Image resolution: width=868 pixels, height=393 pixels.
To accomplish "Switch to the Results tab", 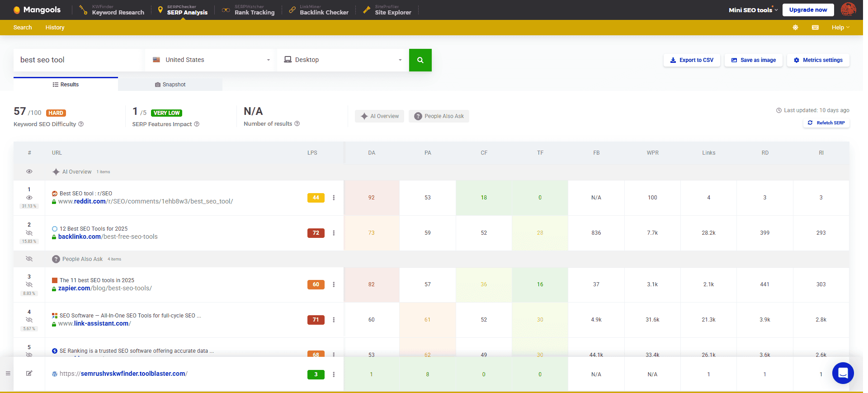I will tap(66, 85).
